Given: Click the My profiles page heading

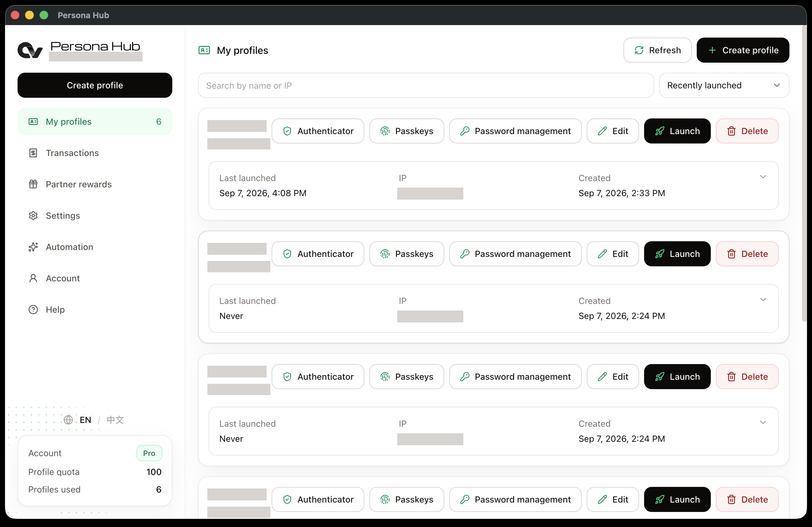Looking at the screenshot, I should pyautogui.click(x=242, y=50).
